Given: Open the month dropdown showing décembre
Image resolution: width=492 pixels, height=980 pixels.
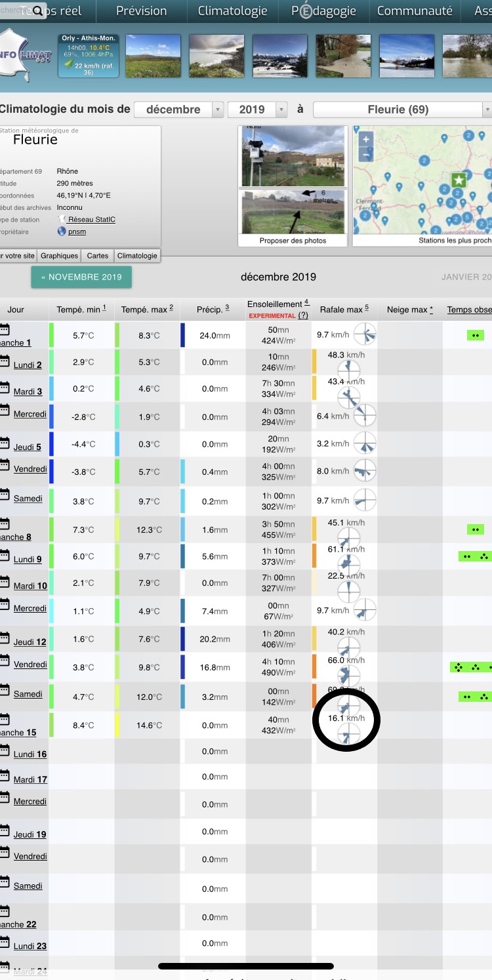Looking at the screenshot, I should [x=178, y=110].
